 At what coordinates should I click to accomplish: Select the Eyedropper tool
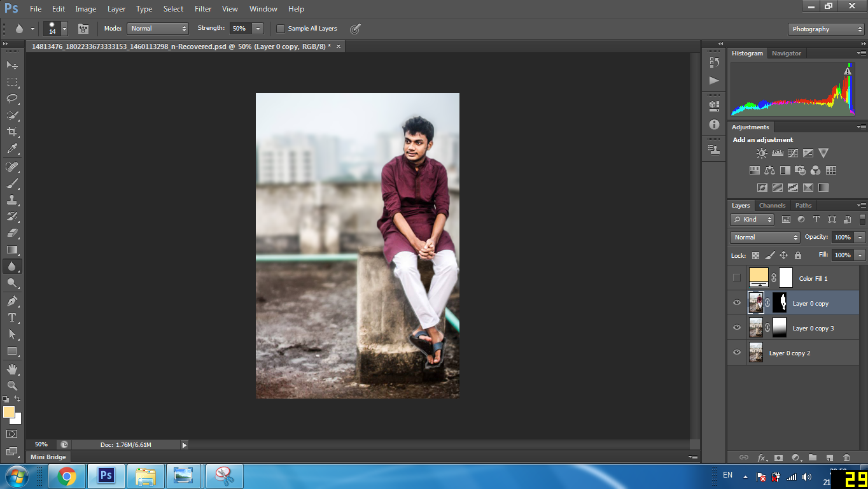(x=12, y=149)
